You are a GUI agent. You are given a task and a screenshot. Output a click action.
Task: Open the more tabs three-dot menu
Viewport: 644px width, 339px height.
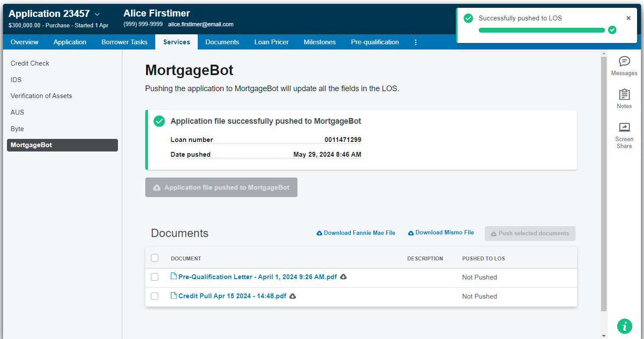coord(415,42)
